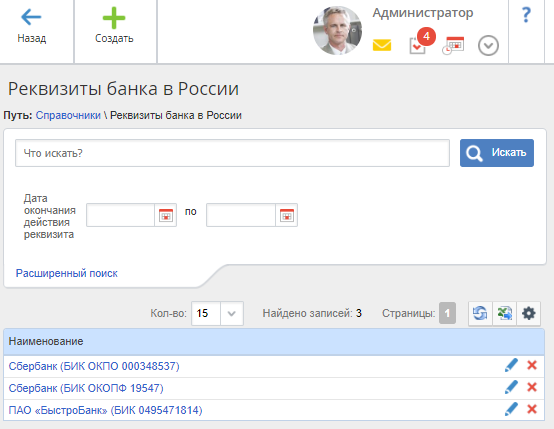Expand the Кол-во dropdown showing 15

pos(217,313)
